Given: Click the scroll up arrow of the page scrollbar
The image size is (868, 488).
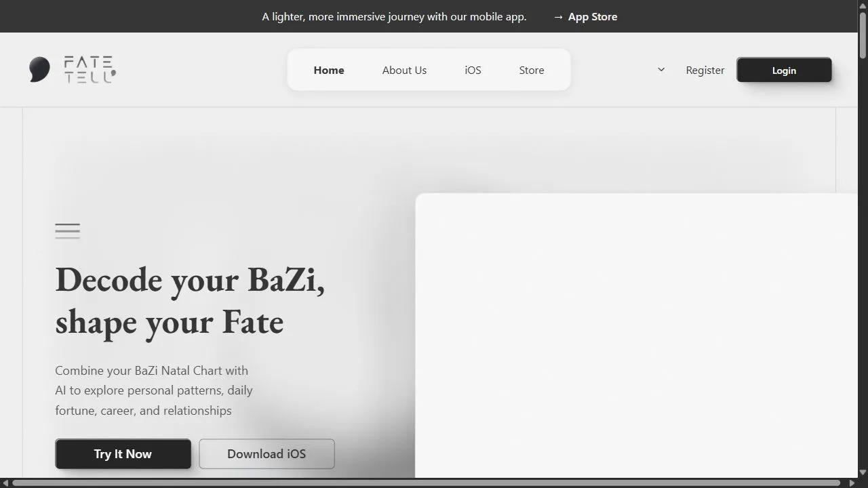Looking at the screenshot, I should pyautogui.click(x=863, y=5).
